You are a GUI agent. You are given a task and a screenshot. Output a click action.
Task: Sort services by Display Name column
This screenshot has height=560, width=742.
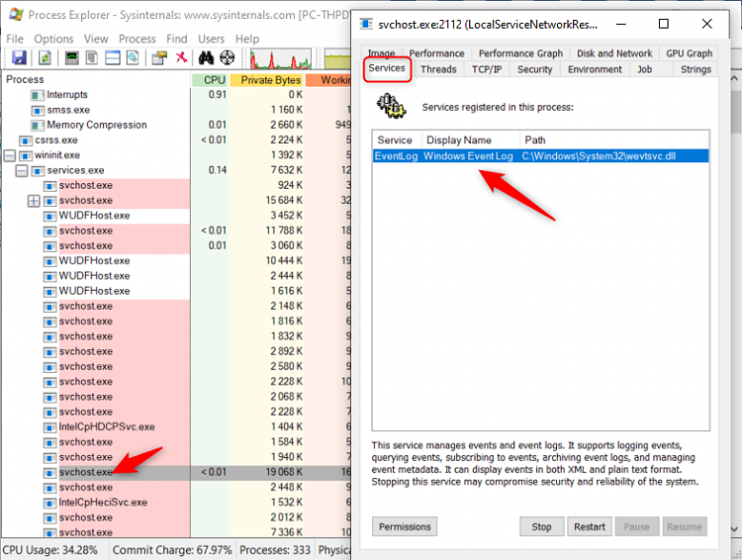click(470, 140)
